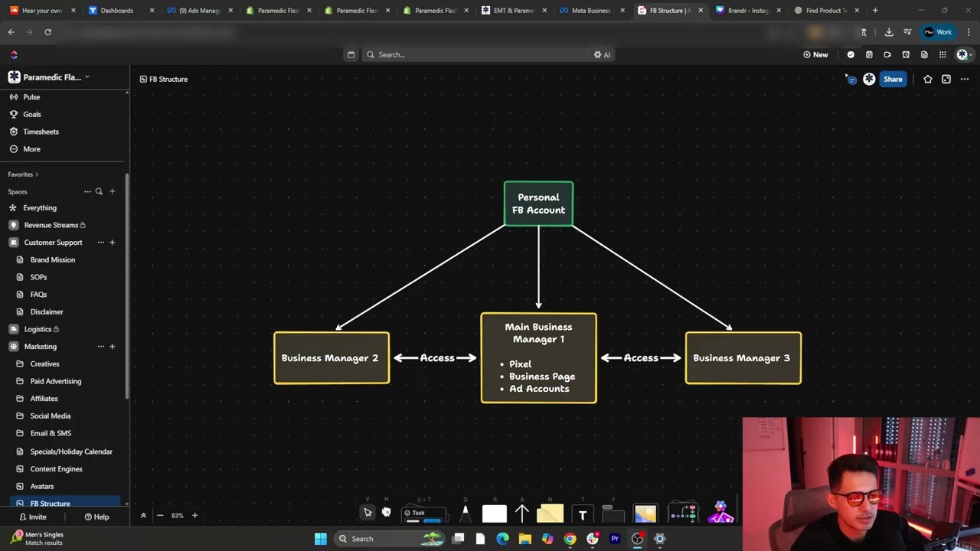
Task: Click the New button in top bar
Action: (815, 54)
